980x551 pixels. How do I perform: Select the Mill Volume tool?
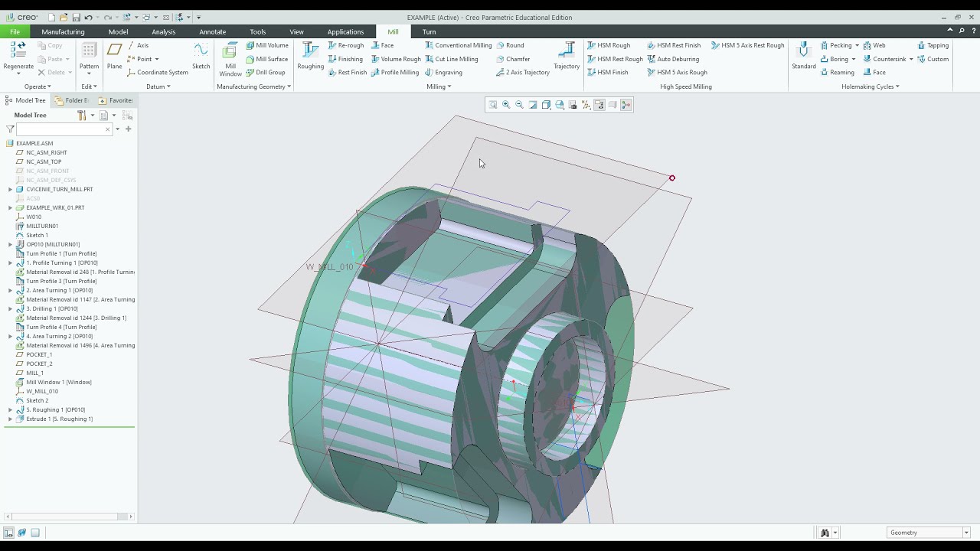(x=267, y=45)
